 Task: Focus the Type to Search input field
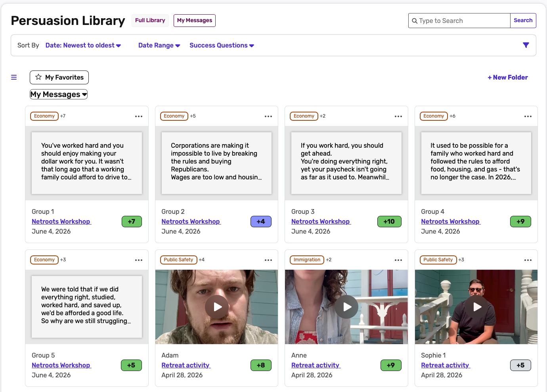coord(459,21)
